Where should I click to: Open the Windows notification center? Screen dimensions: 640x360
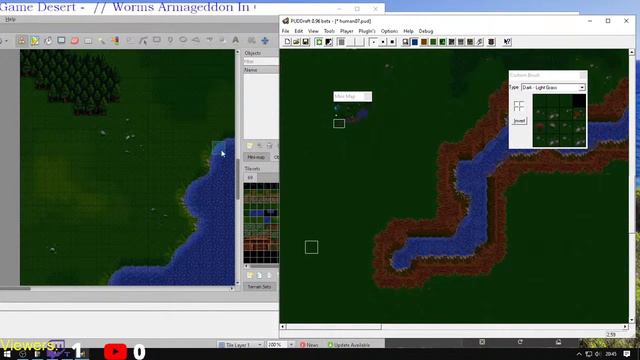tap(627, 354)
